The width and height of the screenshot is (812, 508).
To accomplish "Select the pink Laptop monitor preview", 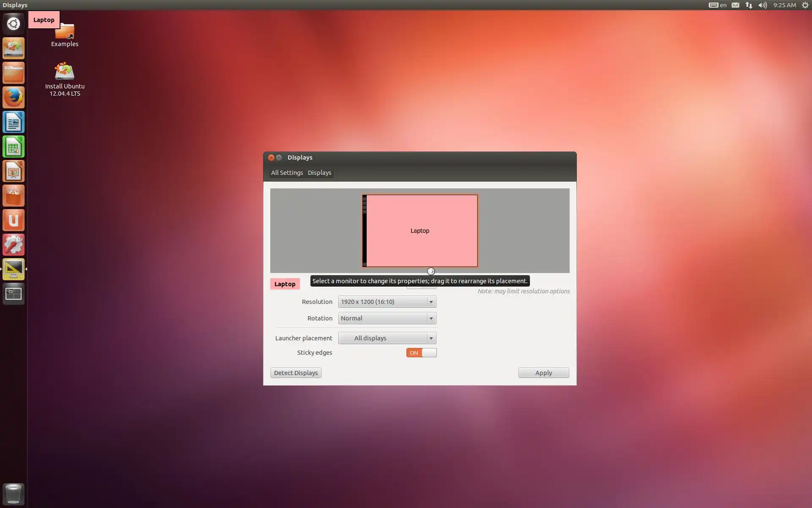I will click(x=420, y=231).
